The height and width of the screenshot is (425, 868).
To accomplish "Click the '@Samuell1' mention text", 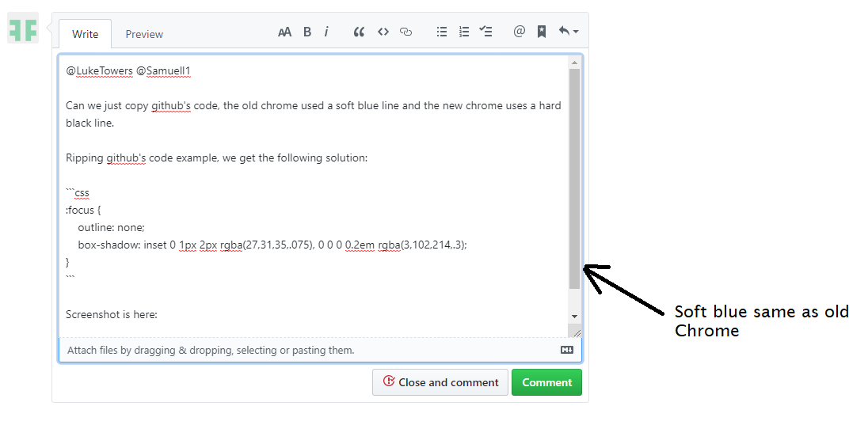I will pos(163,71).
